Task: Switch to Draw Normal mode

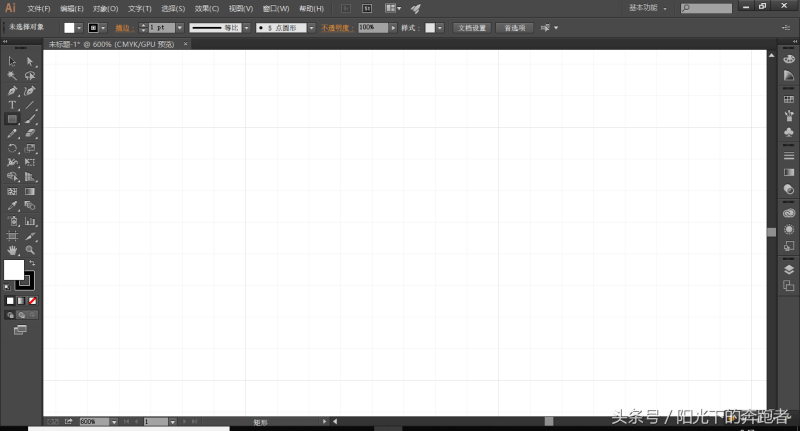Action: pos(10,315)
